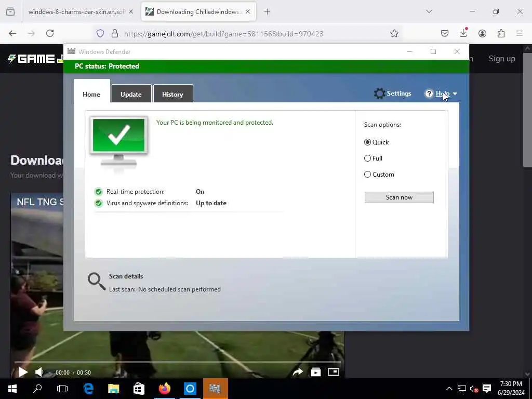
Task: Open taskbar Search
Action: [37, 389]
